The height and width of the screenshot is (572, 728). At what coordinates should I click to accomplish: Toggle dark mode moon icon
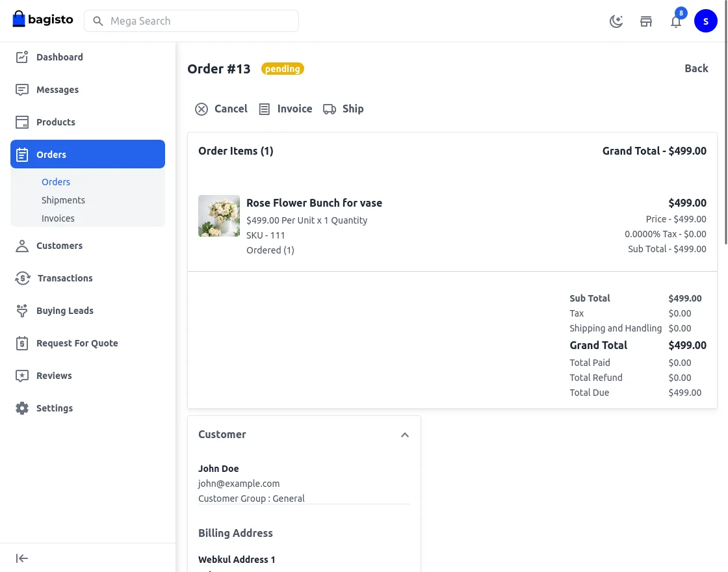click(x=616, y=21)
